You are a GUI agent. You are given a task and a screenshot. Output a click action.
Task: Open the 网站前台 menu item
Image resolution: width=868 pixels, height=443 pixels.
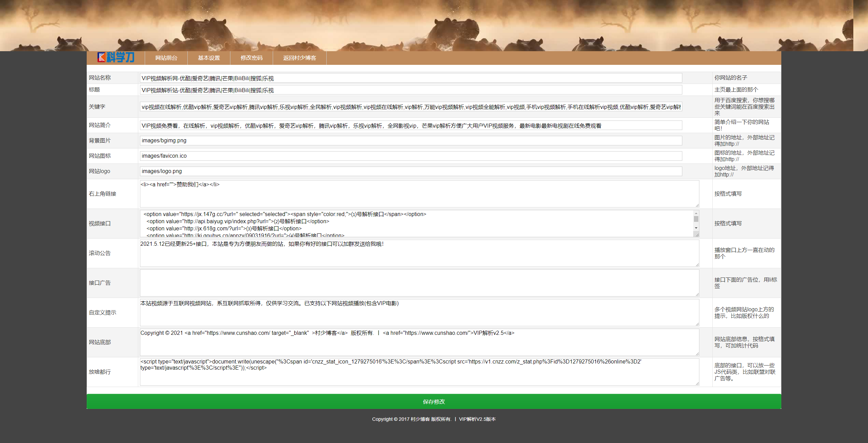click(166, 58)
